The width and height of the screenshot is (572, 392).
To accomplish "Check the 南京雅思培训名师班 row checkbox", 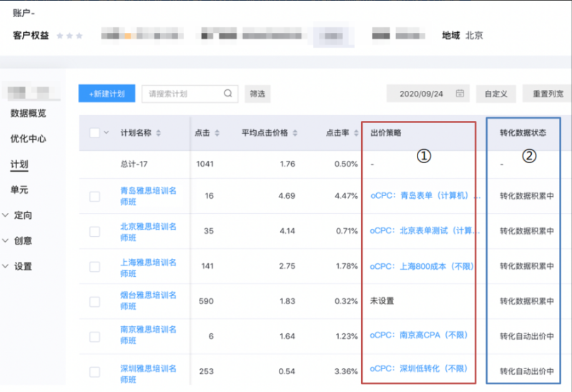I will tap(94, 336).
